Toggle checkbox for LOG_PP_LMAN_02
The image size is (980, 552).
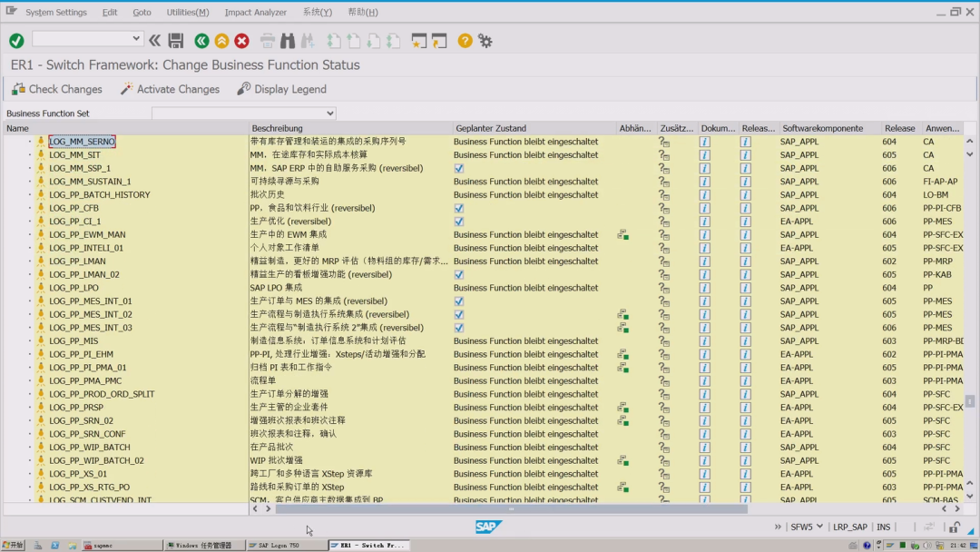tap(459, 274)
